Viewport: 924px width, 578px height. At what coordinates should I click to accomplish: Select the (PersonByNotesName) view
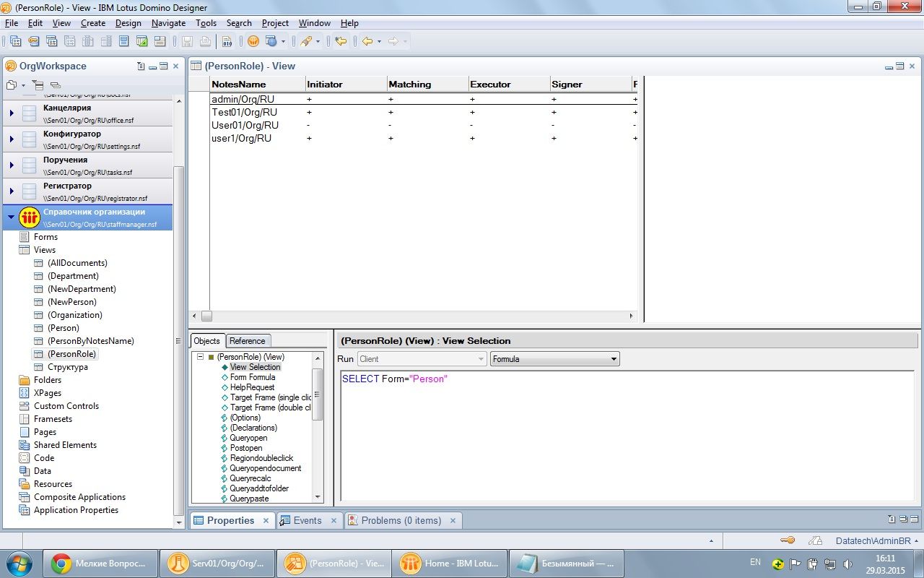[x=90, y=341]
